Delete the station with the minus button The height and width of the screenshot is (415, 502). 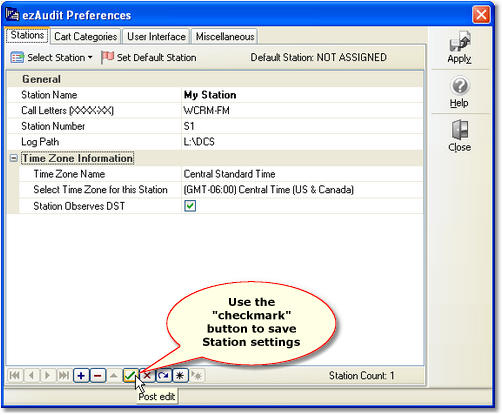point(97,376)
